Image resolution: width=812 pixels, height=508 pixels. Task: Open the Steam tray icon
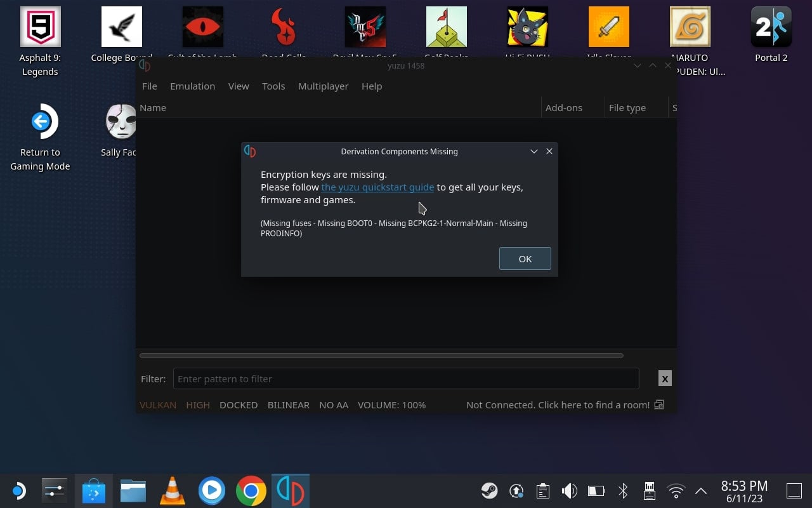pyautogui.click(x=489, y=491)
